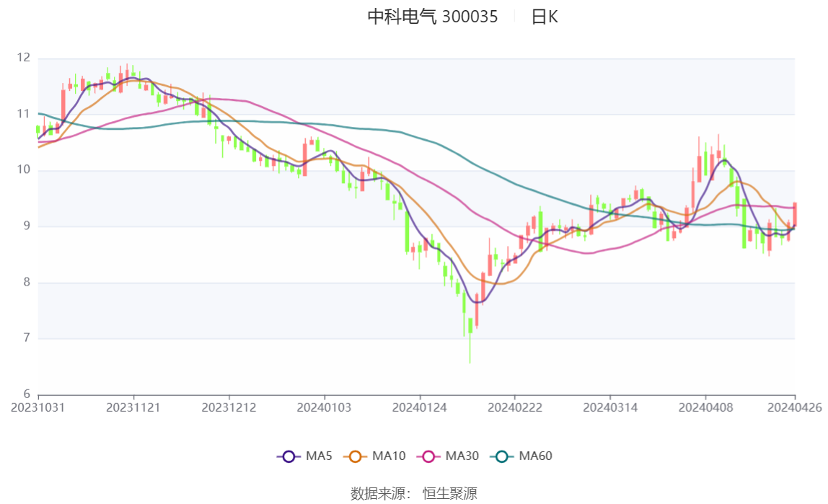Select the 20240124 date axis label
Image resolution: width=828 pixels, height=504 pixels.
pos(419,408)
